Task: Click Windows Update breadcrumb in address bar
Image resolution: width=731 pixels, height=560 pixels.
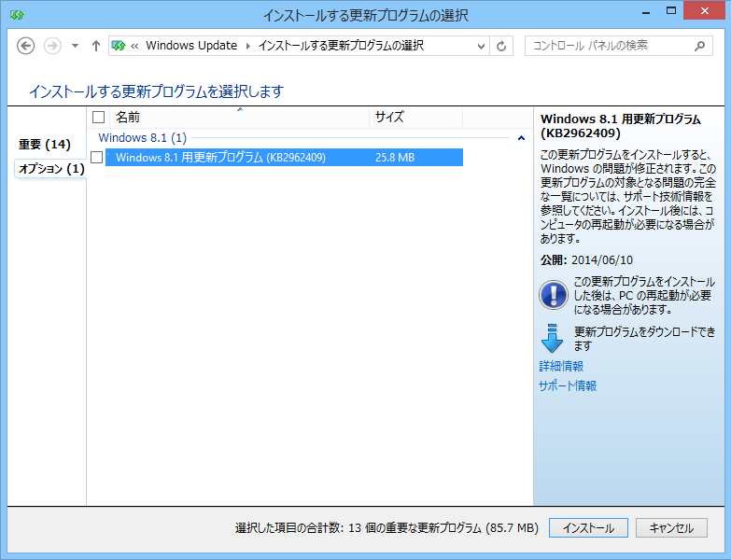Action: (191, 46)
